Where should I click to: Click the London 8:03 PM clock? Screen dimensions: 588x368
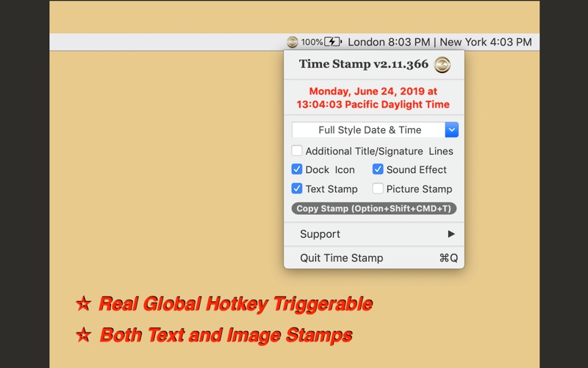389,42
